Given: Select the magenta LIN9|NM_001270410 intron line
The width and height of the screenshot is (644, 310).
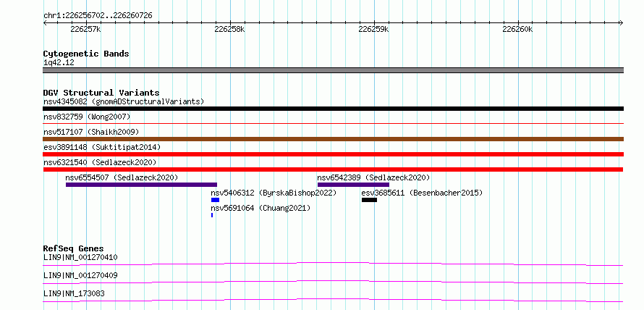Looking at the screenshot, I should pos(333,264).
